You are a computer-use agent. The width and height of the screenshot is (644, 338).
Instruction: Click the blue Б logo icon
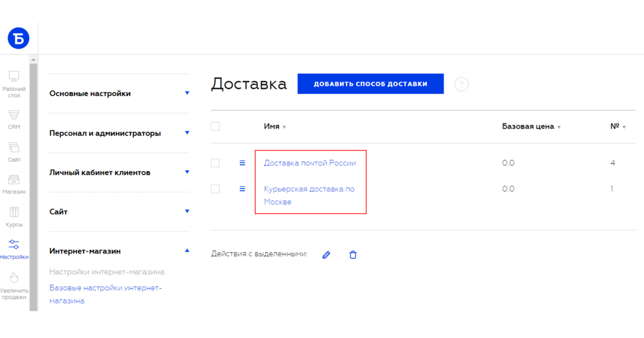click(18, 38)
